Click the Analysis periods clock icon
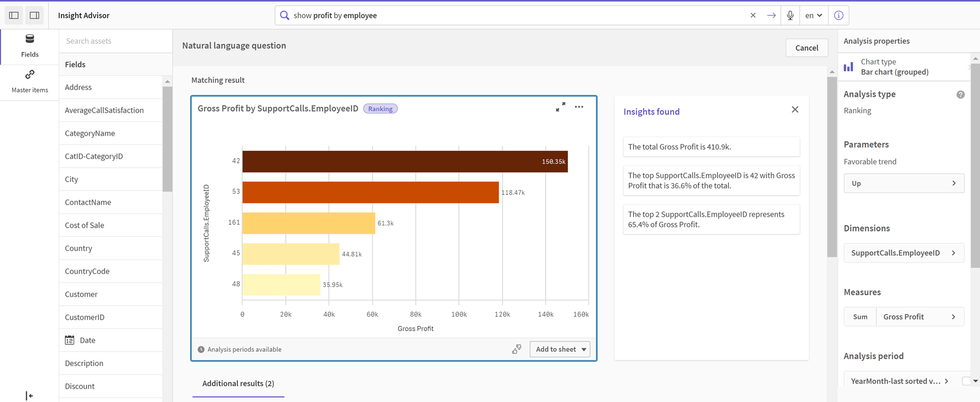 201,350
